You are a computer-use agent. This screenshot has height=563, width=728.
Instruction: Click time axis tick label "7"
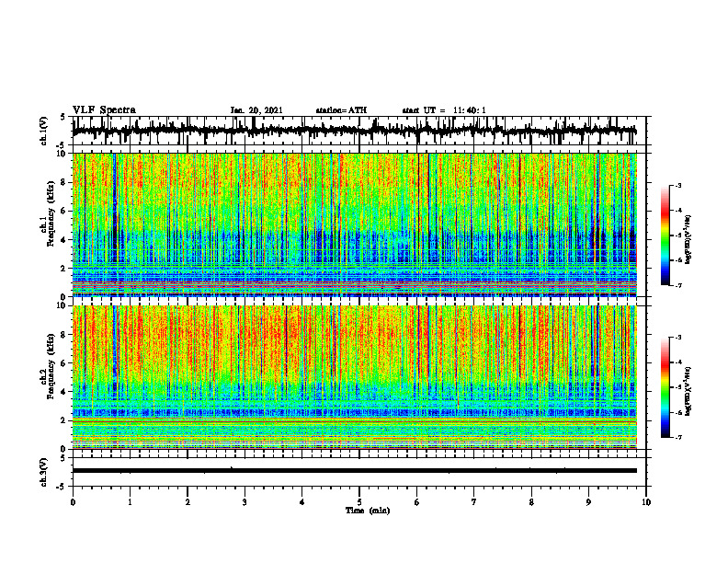[x=474, y=502]
